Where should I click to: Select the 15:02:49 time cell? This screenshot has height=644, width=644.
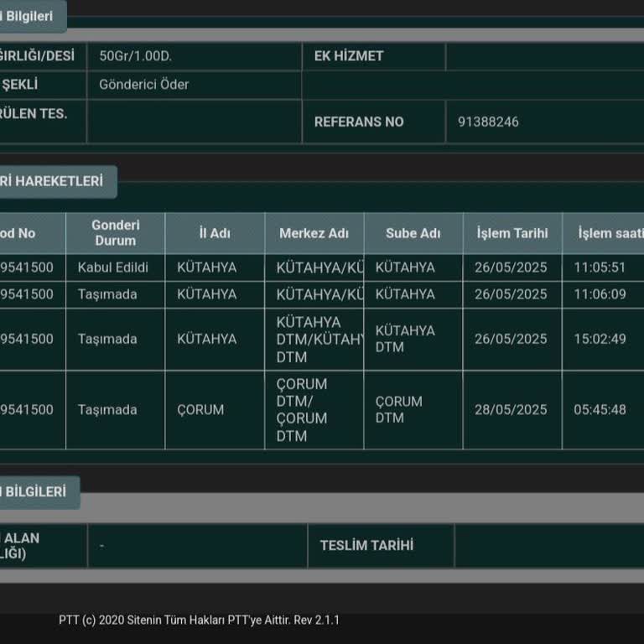point(600,339)
